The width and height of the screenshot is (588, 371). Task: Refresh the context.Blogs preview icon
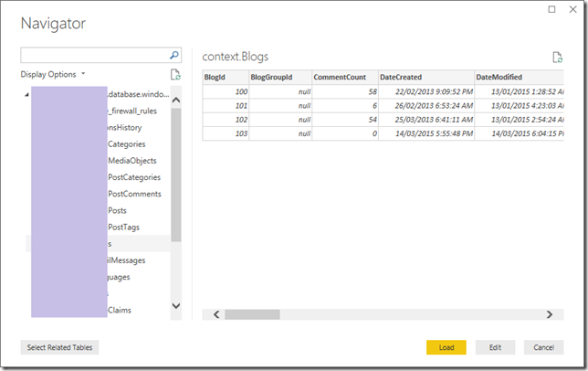pyautogui.click(x=557, y=58)
